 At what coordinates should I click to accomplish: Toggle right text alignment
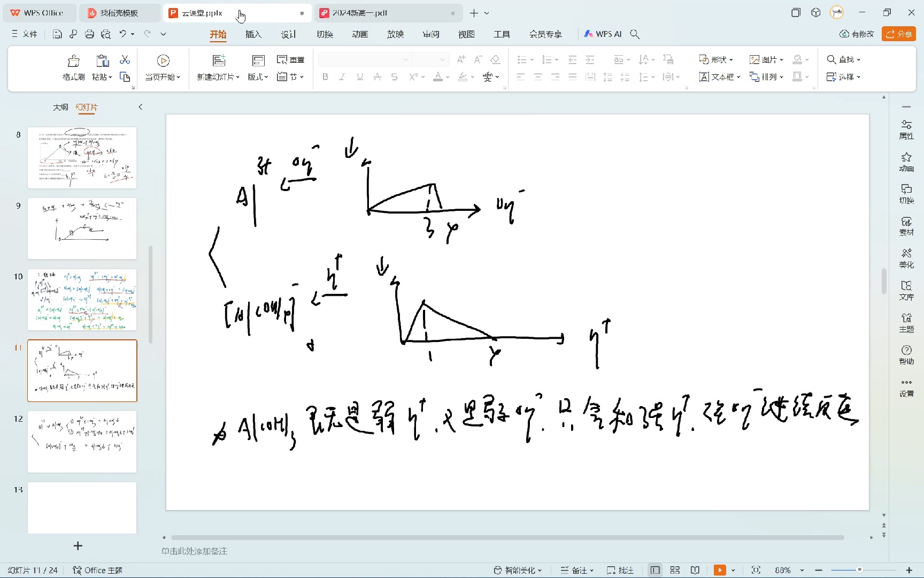coord(556,77)
